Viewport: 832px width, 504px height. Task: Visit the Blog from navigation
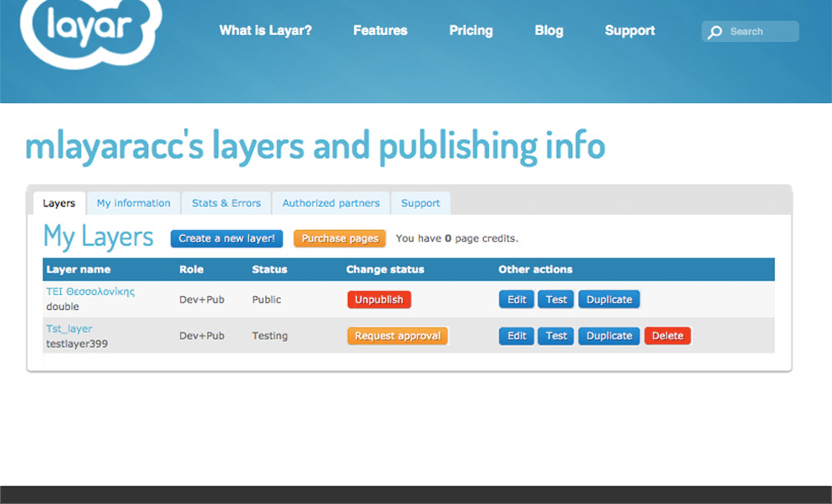pyautogui.click(x=549, y=31)
